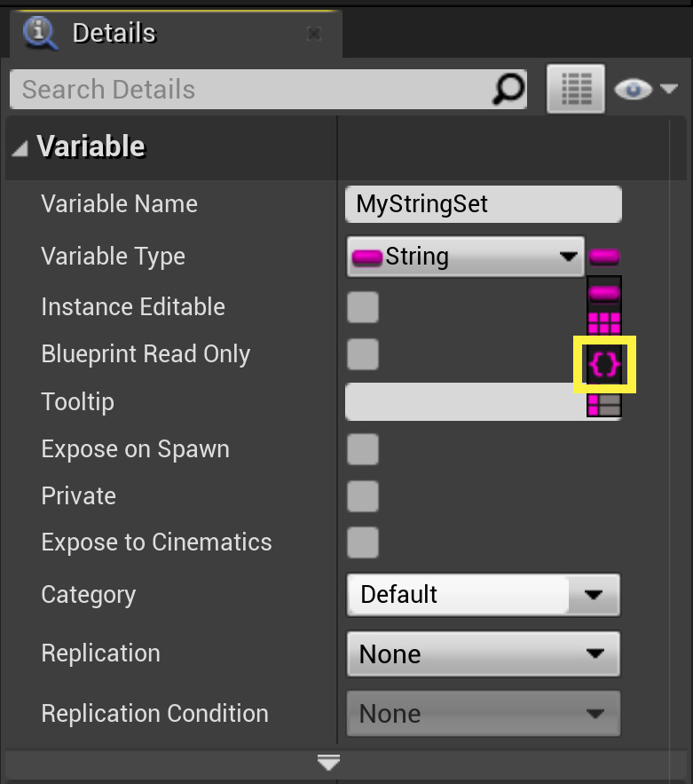Select the Set container type icon
The width and height of the screenshot is (693, 784).
[x=604, y=364]
